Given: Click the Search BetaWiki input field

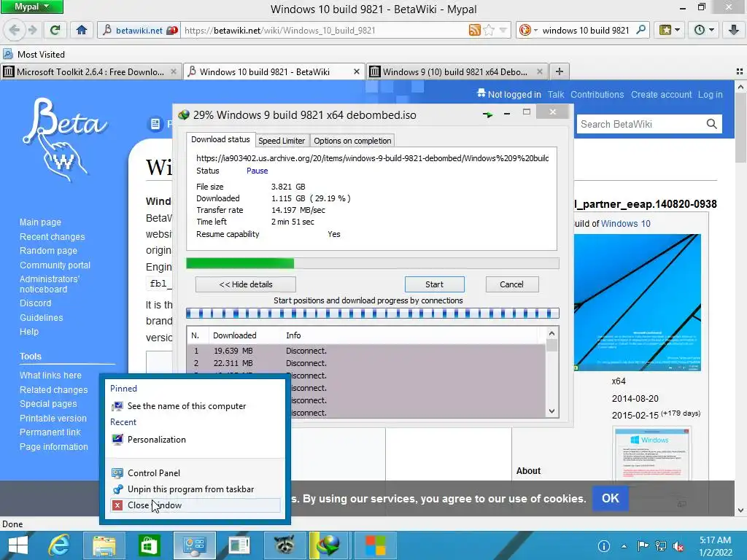Looking at the screenshot, I should (640, 124).
